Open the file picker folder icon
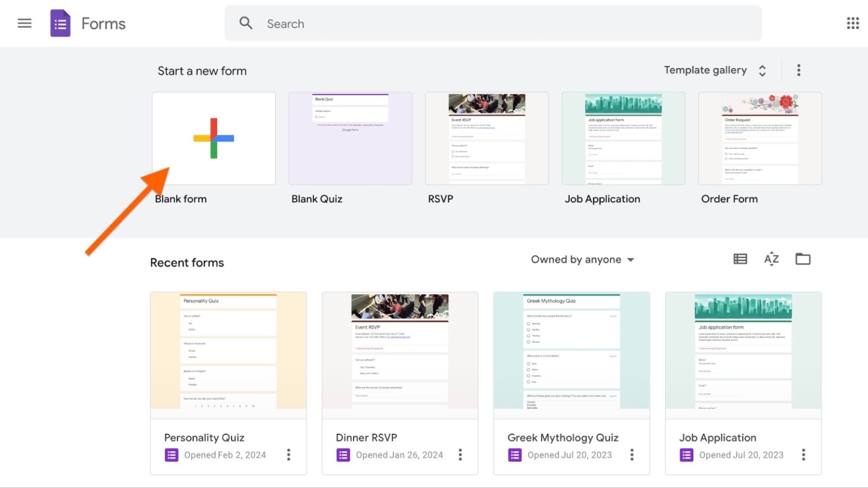868x488 pixels. coord(803,259)
